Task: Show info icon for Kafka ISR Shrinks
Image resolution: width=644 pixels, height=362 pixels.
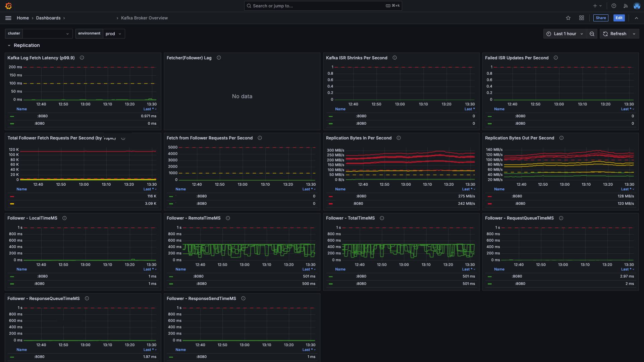Action: coord(395,58)
